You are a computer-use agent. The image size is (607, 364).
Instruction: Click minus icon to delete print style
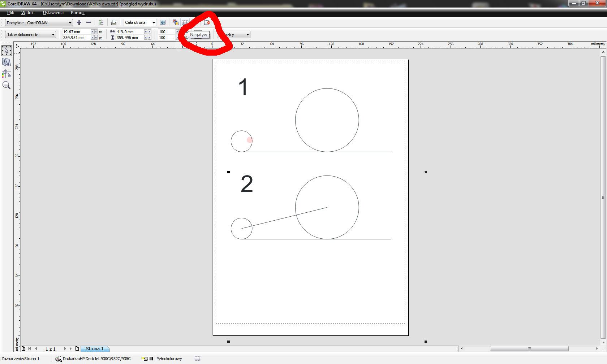tap(89, 22)
